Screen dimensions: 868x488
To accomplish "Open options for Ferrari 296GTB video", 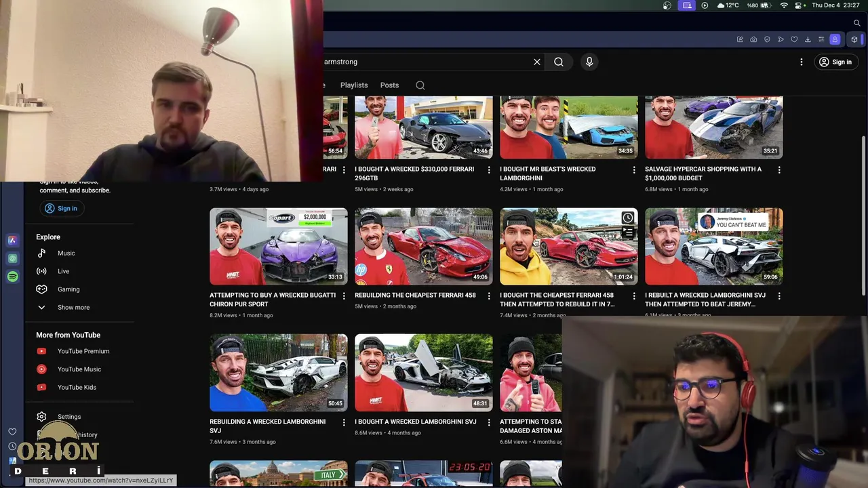I will 489,170.
